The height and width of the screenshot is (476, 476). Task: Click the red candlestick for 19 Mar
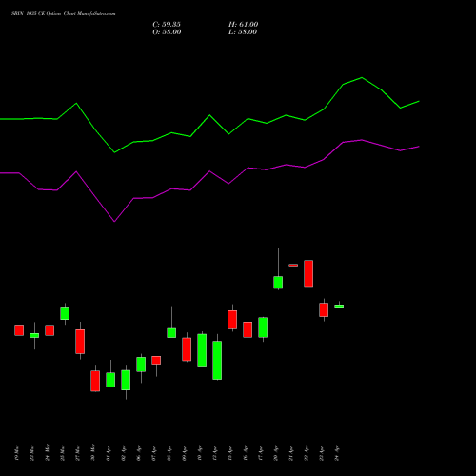19,330
